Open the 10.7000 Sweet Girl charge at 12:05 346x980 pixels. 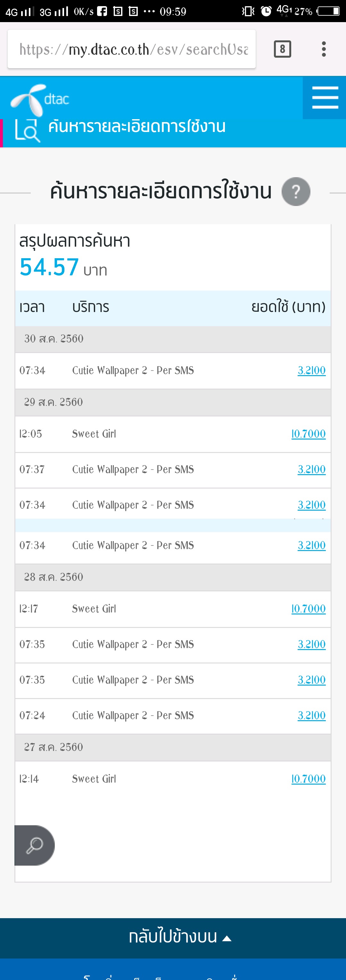pyautogui.click(x=308, y=434)
